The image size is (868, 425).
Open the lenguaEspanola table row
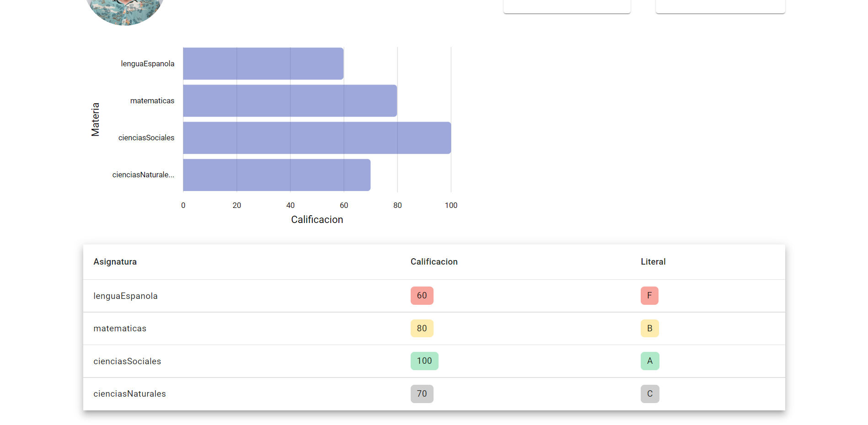coord(229,296)
